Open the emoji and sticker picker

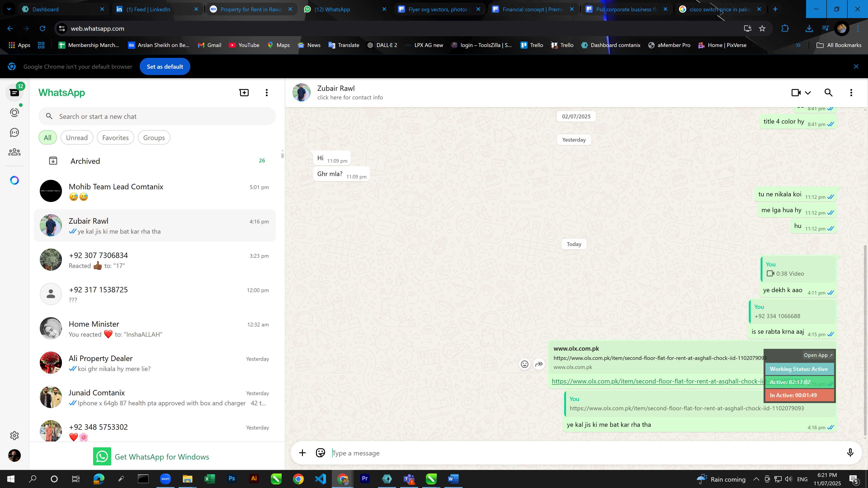coord(320,453)
